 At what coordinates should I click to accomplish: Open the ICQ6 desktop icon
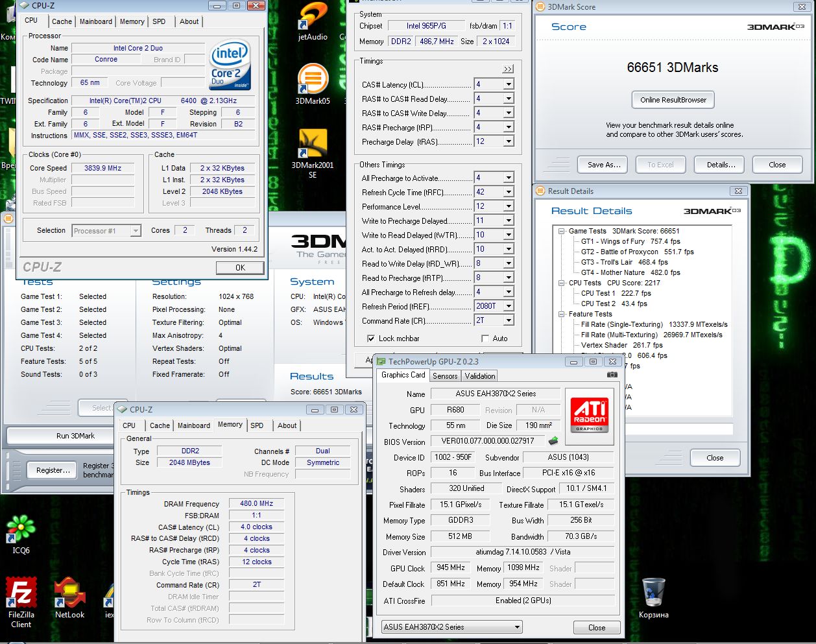point(21,534)
